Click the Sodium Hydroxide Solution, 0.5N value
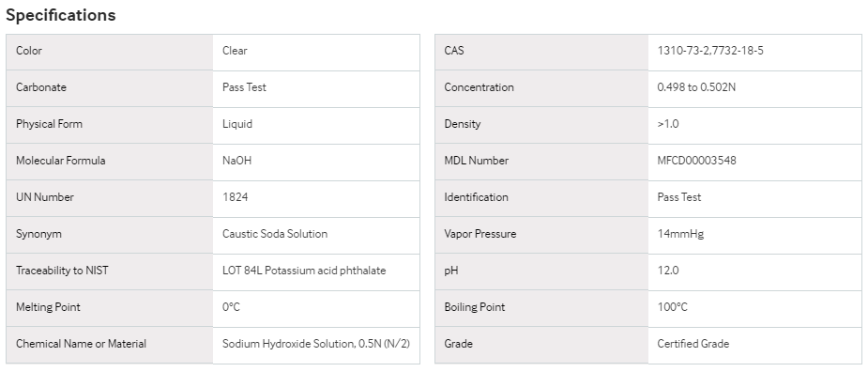 316,343
